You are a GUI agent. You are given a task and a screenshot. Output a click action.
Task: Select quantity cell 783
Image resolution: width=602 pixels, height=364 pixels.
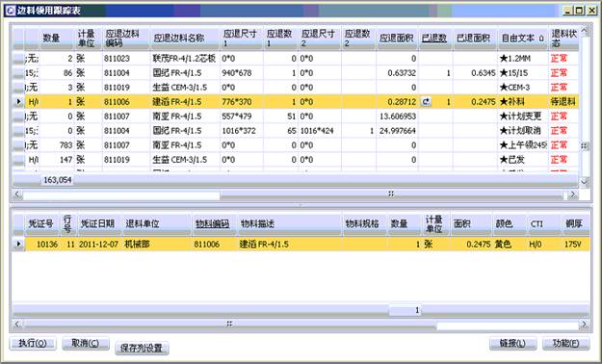click(x=56, y=145)
